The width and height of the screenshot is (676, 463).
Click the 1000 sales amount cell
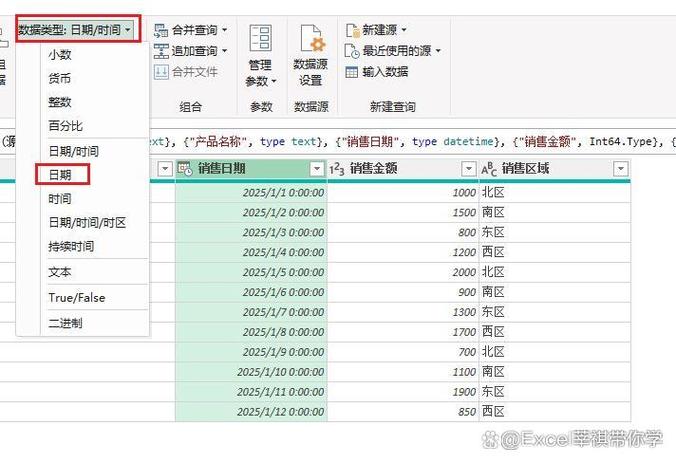click(x=403, y=193)
